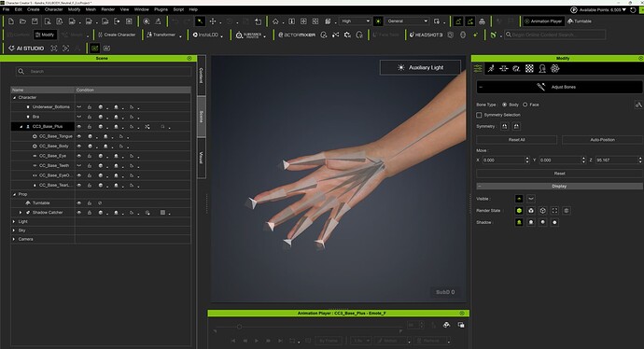Click the Save Project icon
This screenshot has width=644, height=349.
[x=35, y=21]
